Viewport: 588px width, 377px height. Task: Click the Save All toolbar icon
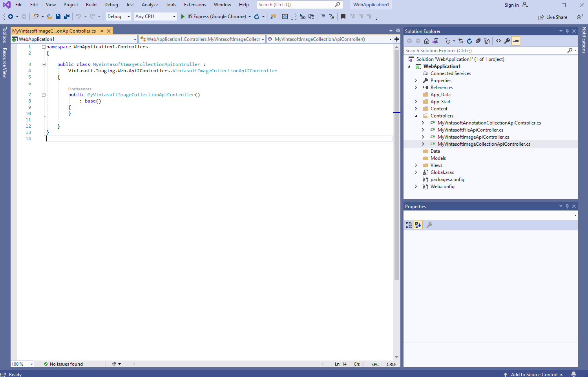pos(66,16)
